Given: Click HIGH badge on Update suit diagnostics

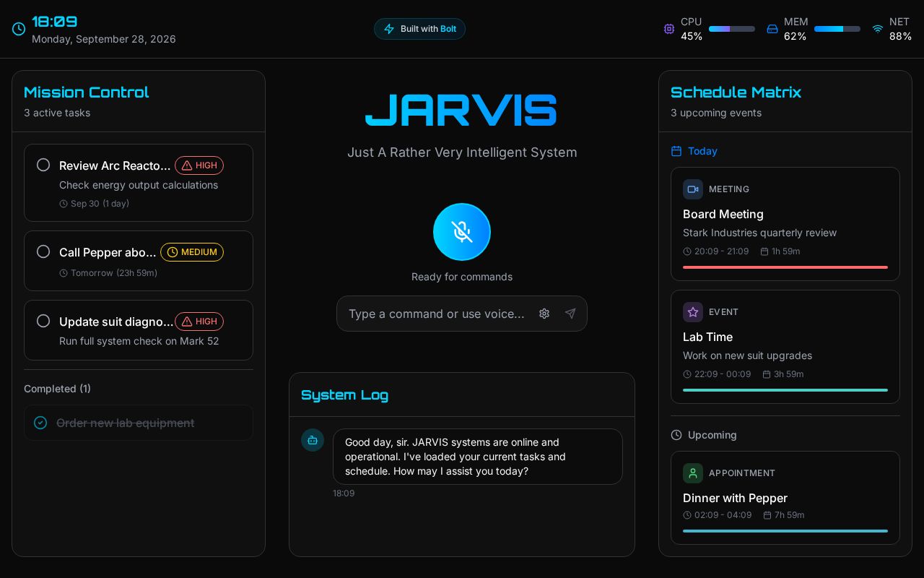Looking at the screenshot, I should pyautogui.click(x=199, y=322).
